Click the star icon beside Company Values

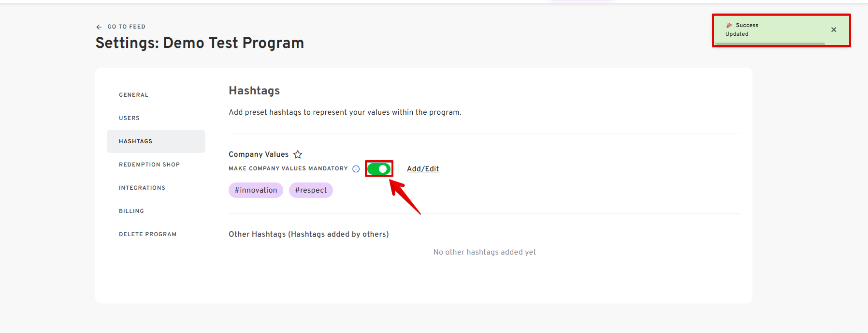[298, 154]
